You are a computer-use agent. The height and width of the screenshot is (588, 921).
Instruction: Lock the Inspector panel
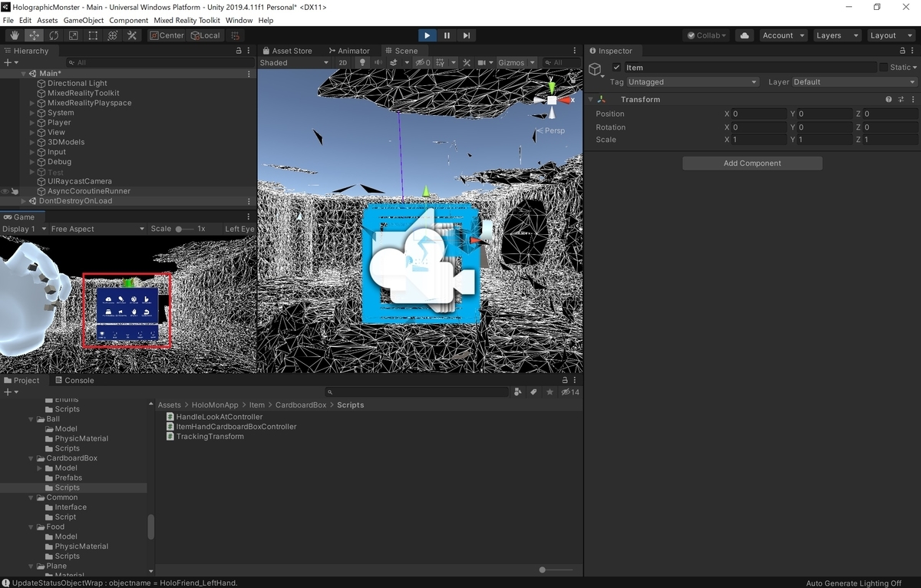click(903, 51)
